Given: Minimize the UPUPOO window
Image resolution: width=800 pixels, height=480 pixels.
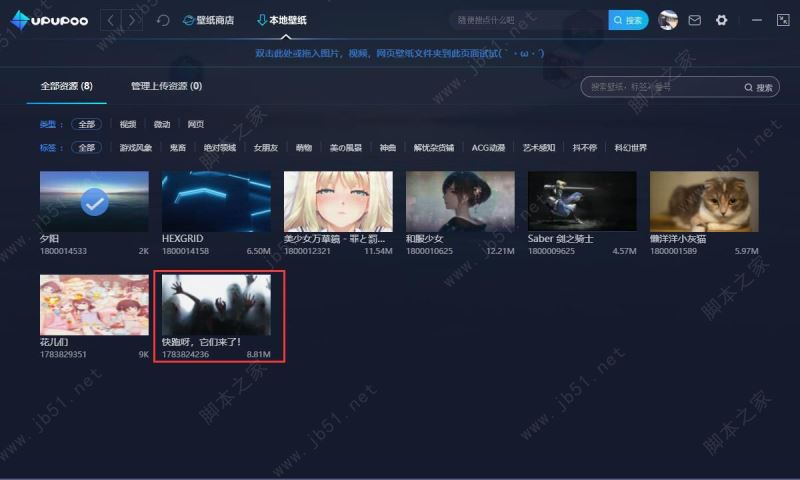Looking at the screenshot, I should click(757, 20).
